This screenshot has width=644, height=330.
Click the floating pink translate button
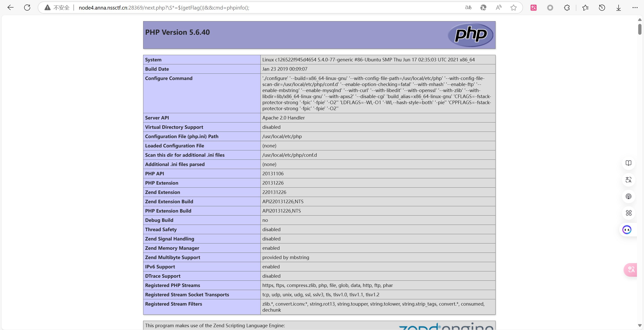tap(631, 270)
